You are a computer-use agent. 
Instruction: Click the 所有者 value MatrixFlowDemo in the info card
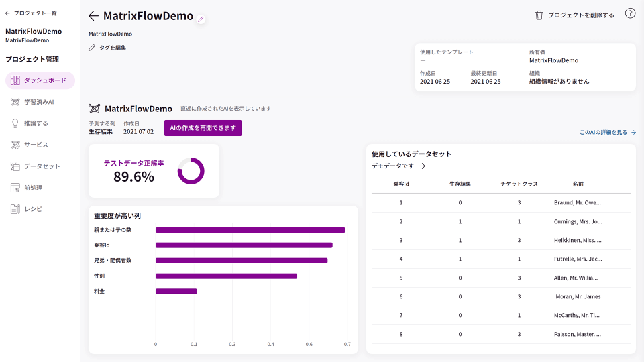[x=553, y=60]
